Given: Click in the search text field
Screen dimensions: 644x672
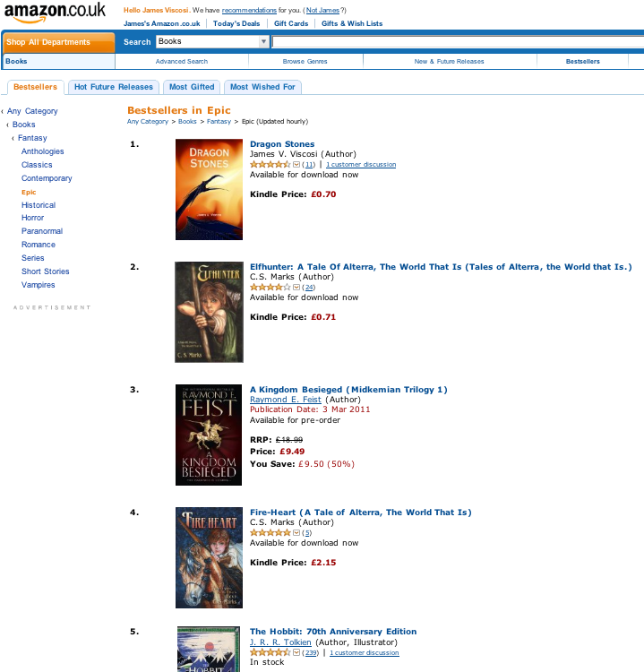Looking at the screenshot, I should pos(457,41).
